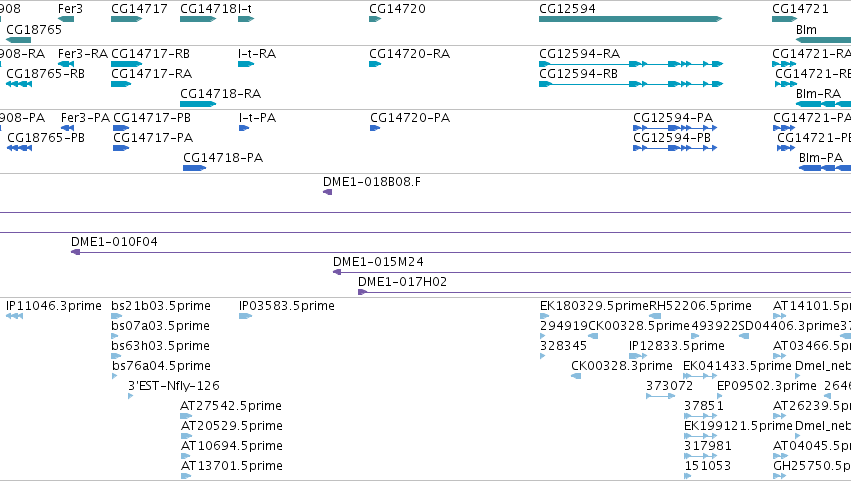Select the 'Blm' gene label

[x=806, y=30]
